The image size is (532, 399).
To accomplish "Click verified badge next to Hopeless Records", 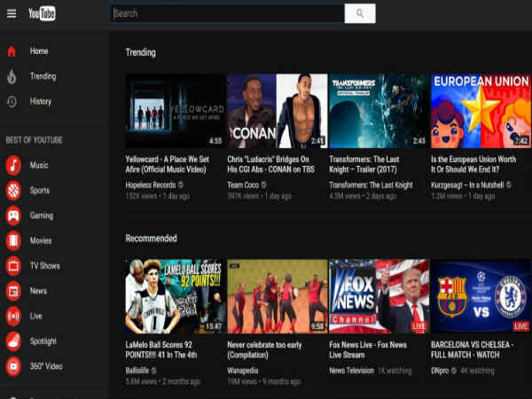I will click(x=181, y=185).
